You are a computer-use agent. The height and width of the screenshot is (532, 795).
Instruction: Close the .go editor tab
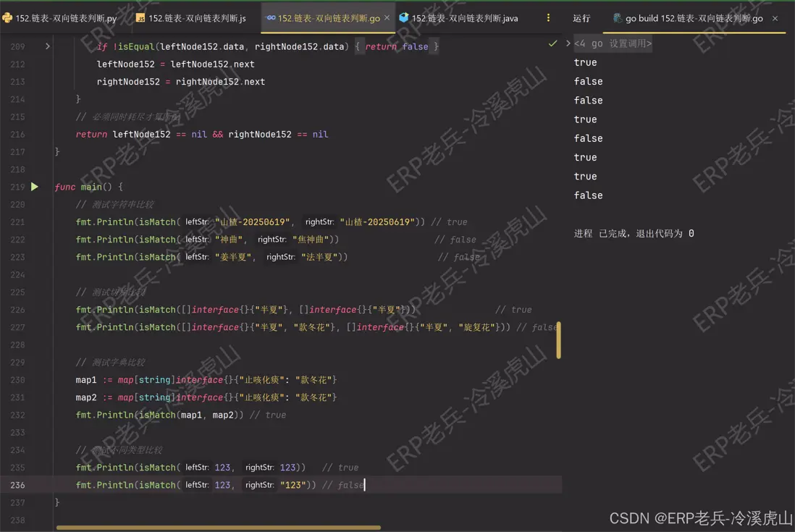click(387, 17)
